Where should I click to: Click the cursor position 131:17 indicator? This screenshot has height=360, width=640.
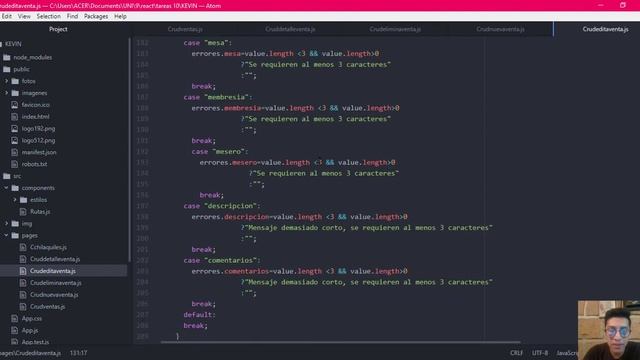click(78, 353)
